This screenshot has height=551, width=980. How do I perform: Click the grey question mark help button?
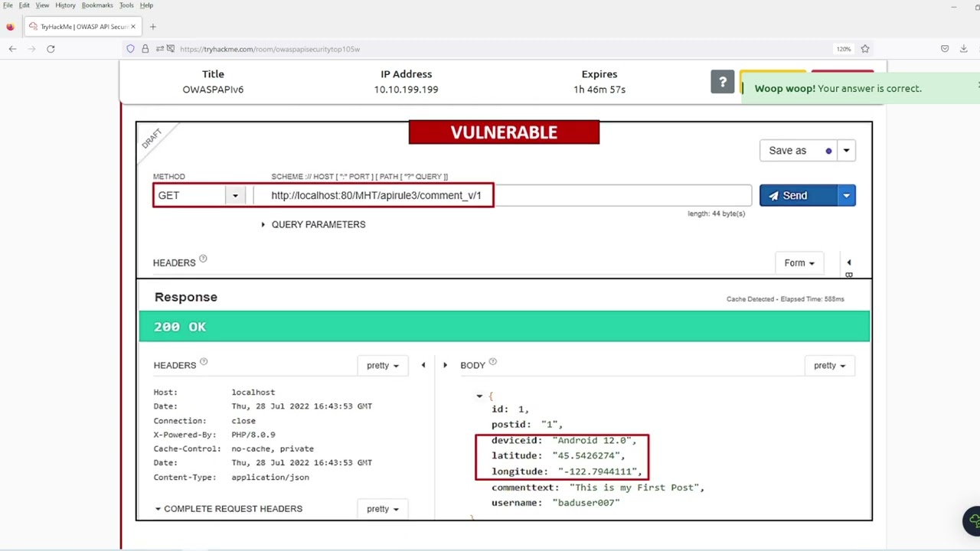(723, 83)
